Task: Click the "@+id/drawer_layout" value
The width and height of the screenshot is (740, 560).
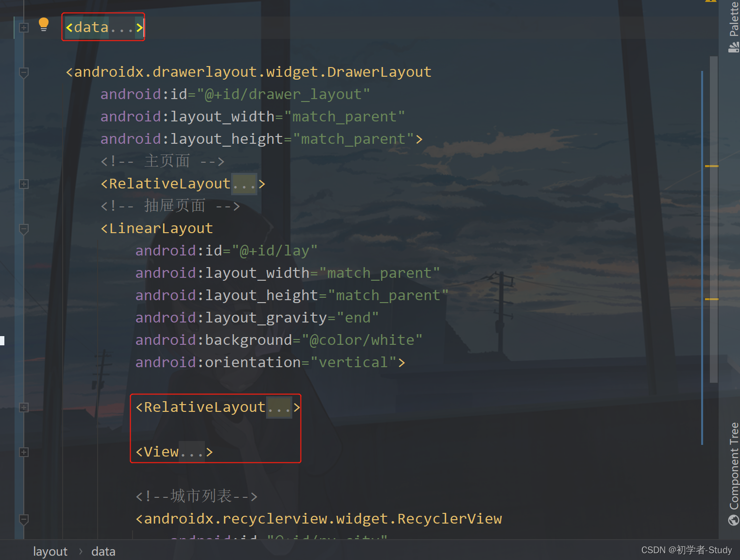Action: [283, 94]
